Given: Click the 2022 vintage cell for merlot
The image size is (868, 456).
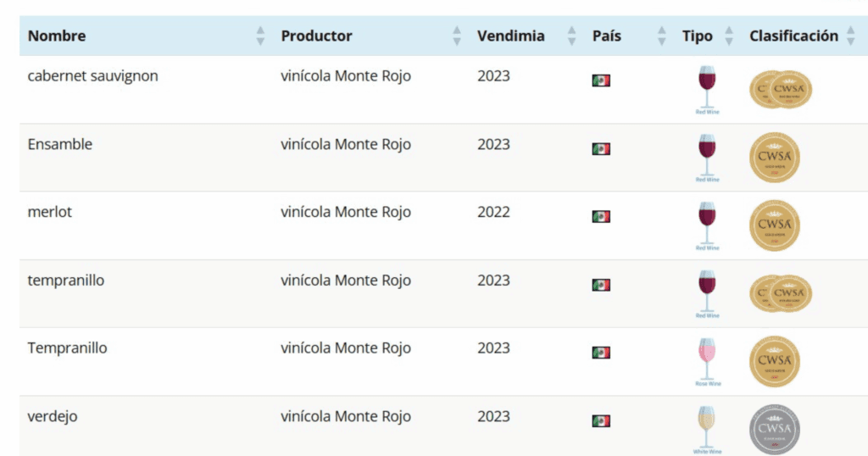Looking at the screenshot, I should click(x=493, y=212).
